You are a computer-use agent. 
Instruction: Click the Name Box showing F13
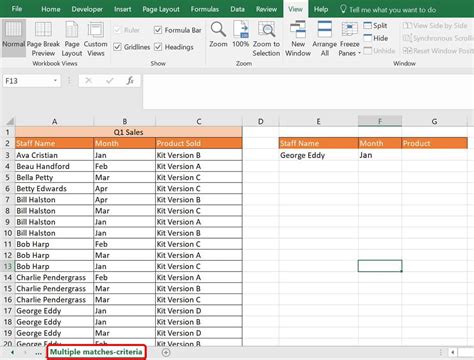point(27,81)
